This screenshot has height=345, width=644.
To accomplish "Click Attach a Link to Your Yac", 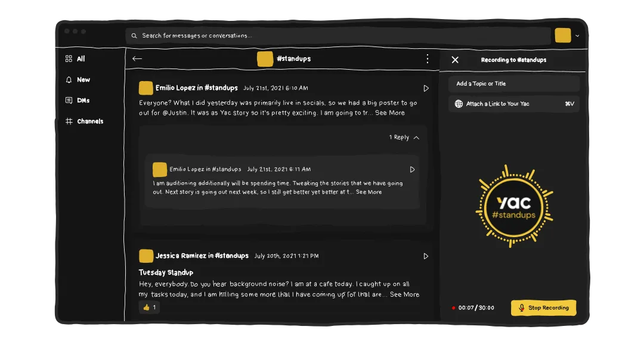I will coord(514,104).
